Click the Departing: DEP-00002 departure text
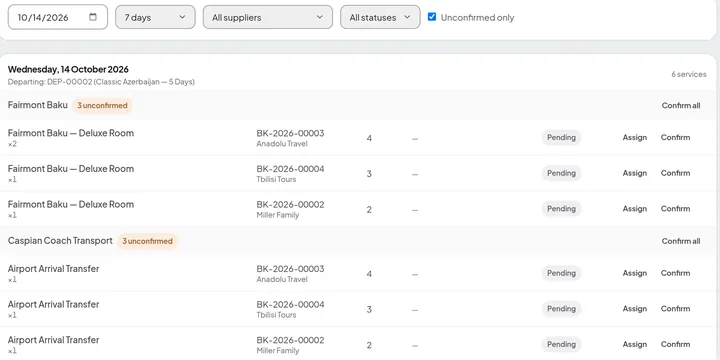 coord(101,82)
